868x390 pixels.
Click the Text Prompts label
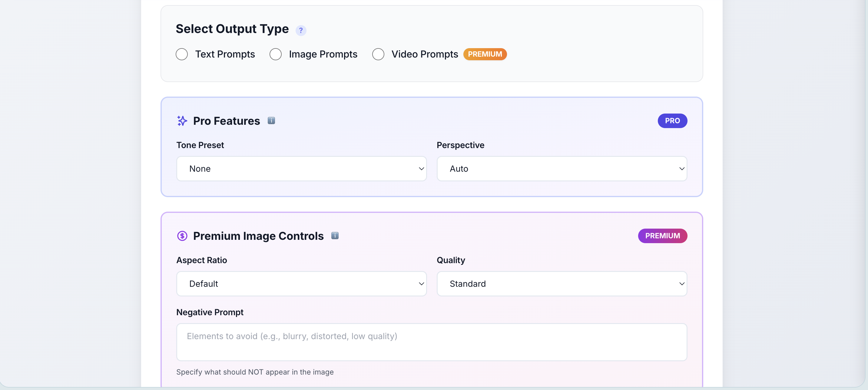(225, 54)
